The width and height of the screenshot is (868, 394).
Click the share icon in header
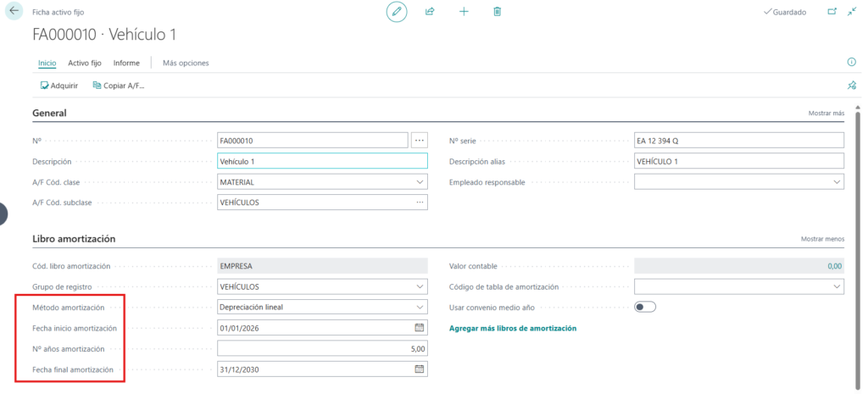click(x=430, y=12)
